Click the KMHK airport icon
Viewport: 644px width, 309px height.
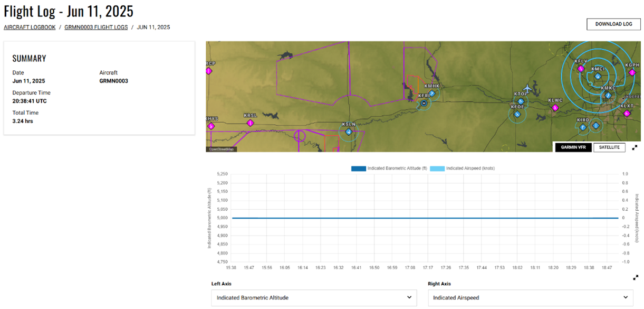432,93
